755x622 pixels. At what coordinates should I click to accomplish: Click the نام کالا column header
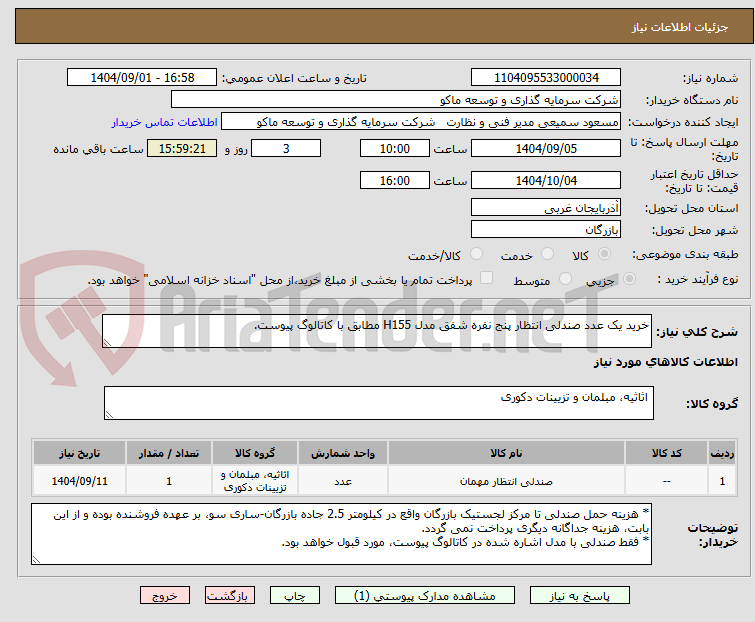[x=507, y=453]
